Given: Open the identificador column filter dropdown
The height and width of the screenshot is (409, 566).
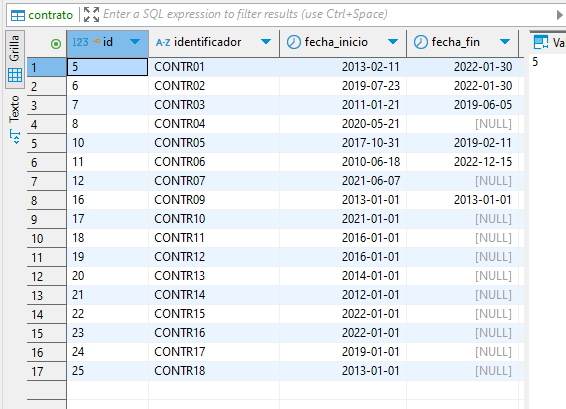Looking at the screenshot, I should pos(266,42).
